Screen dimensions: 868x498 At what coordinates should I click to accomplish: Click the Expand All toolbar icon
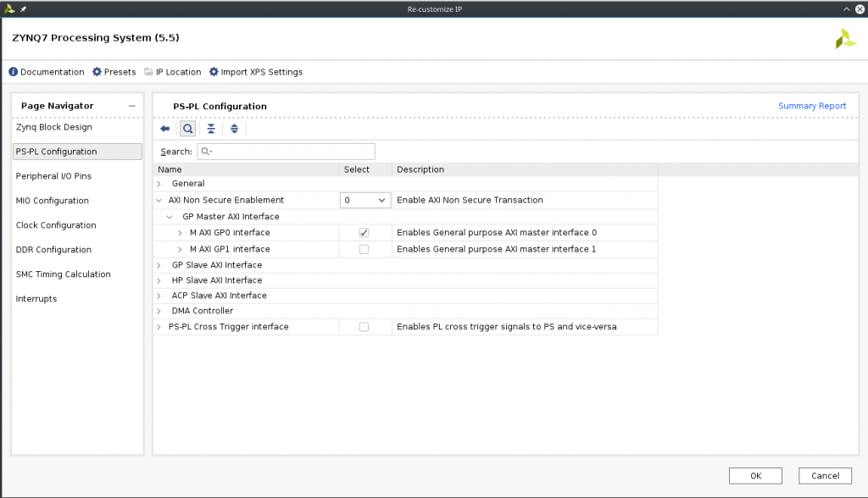[x=234, y=129]
